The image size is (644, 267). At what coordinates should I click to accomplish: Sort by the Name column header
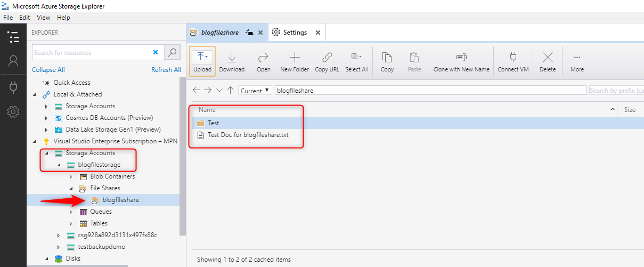[x=405, y=110]
